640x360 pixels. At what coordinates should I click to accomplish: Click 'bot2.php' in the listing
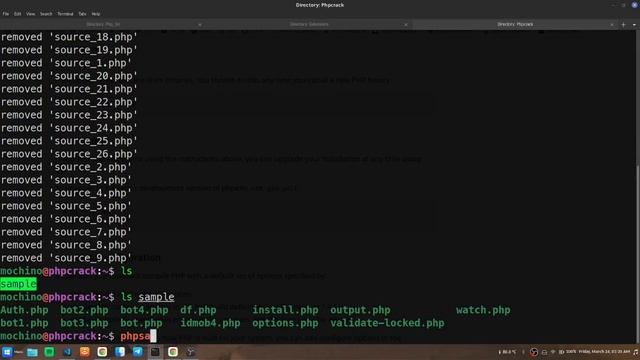coord(84,310)
